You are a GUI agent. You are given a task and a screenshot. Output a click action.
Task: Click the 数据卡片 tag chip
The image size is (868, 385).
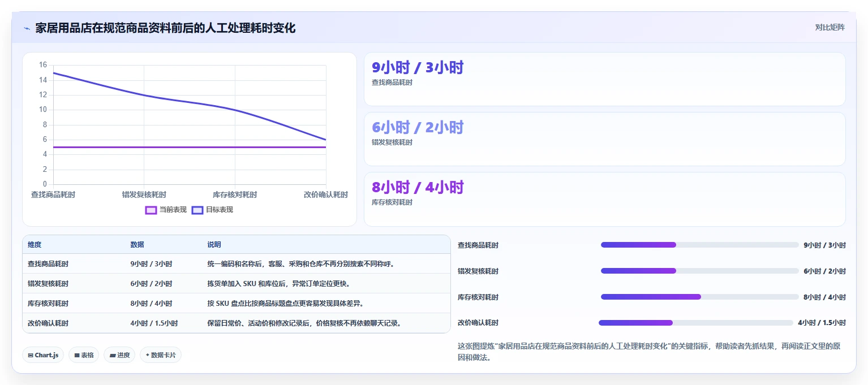coord(161,355)
